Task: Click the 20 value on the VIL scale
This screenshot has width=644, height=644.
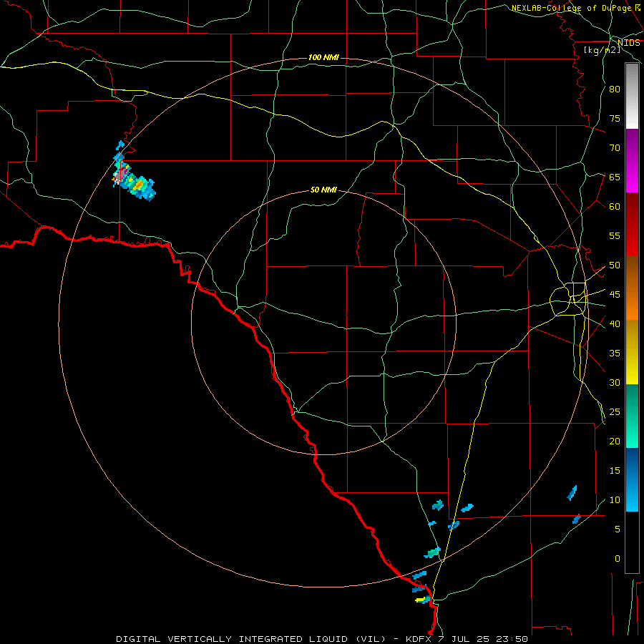Action: 615,441
